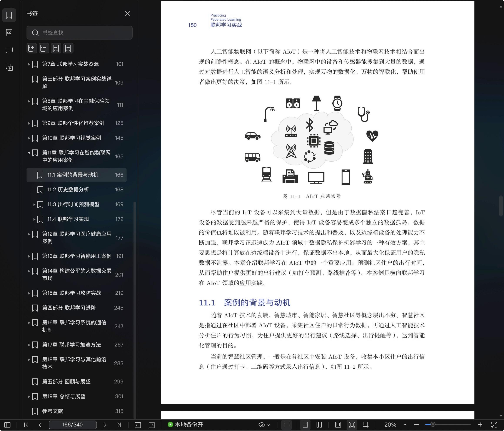Image resolution: width=504 pixels, height=431 pixels.
Task: Toggle the sidebar panel icon in status bar
Action: [x=8, y=425]
